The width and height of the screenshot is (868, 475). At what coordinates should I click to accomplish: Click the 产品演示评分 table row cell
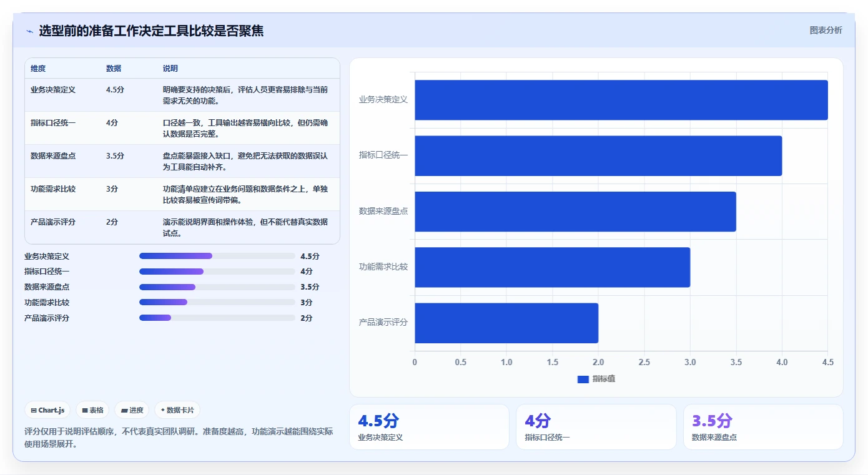53,222
